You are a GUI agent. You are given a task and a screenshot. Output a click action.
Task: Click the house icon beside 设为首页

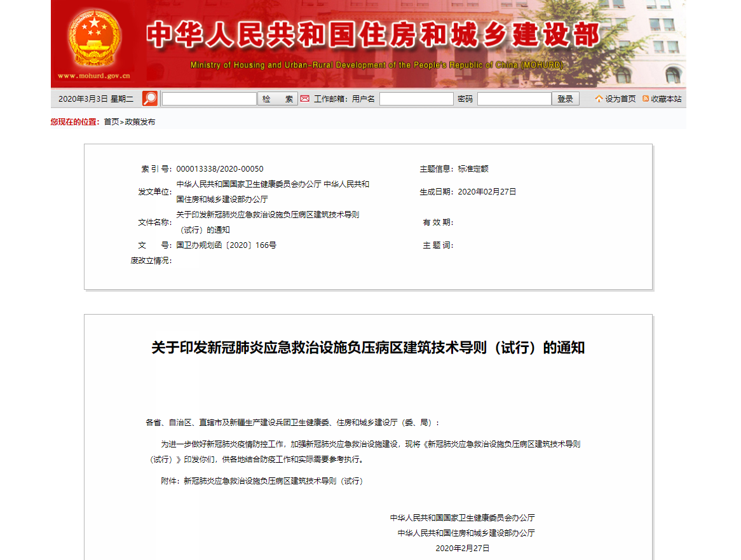coord(599,99)
